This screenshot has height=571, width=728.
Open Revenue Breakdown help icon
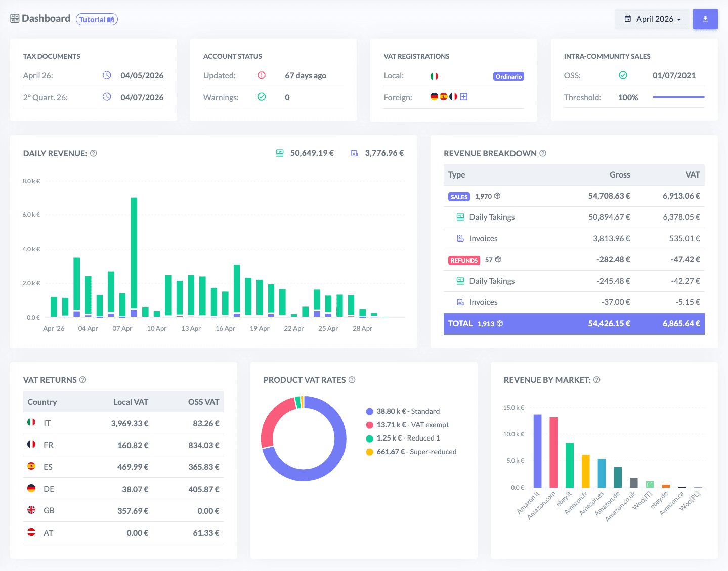tap(543, 153)
